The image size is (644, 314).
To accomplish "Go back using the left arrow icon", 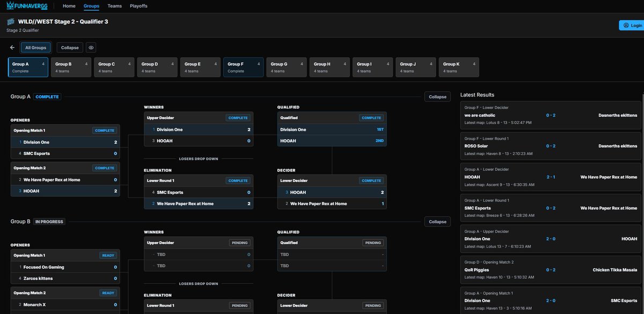I will point(12,48).
